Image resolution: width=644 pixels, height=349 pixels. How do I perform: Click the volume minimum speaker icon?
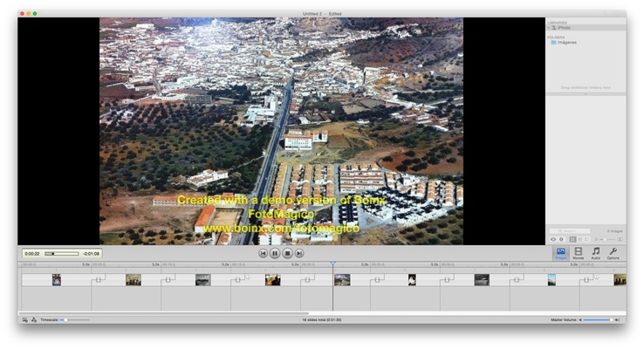pyautogui.click(x=580, y=320)
